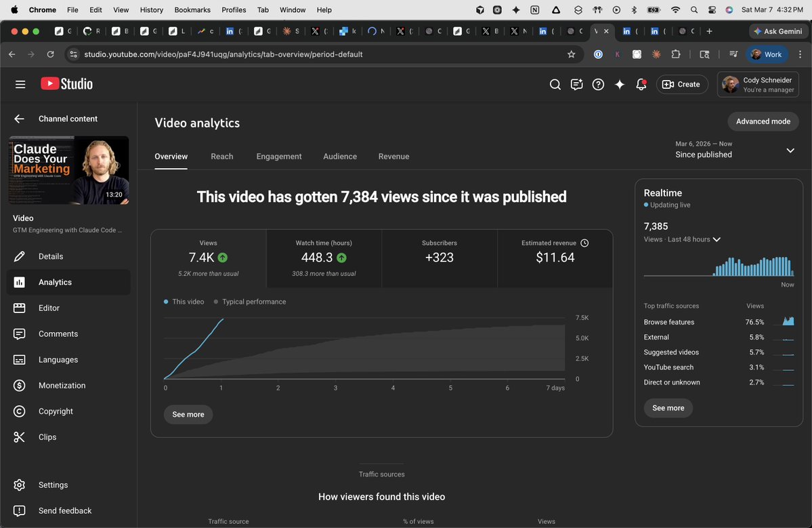The image size is (812, 528).
Task: Open Chrome three-dot menu
Action: (x=800, y=54)
